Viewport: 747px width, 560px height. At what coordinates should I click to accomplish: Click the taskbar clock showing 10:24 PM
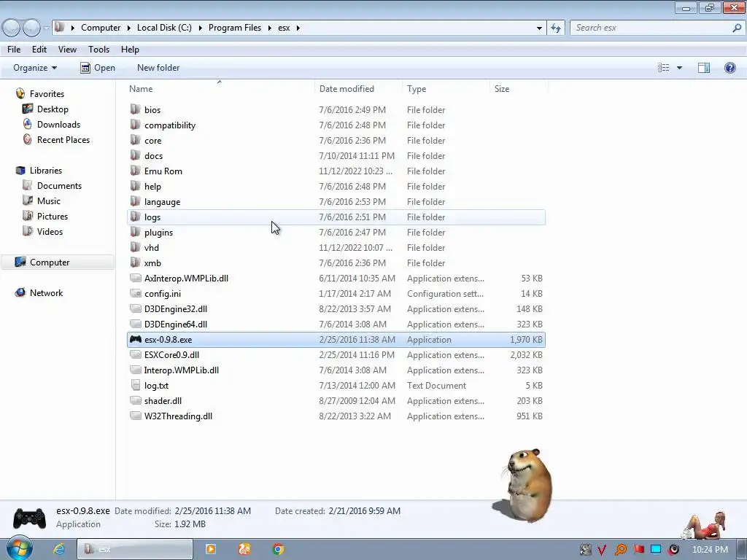(x=710, y=550)
